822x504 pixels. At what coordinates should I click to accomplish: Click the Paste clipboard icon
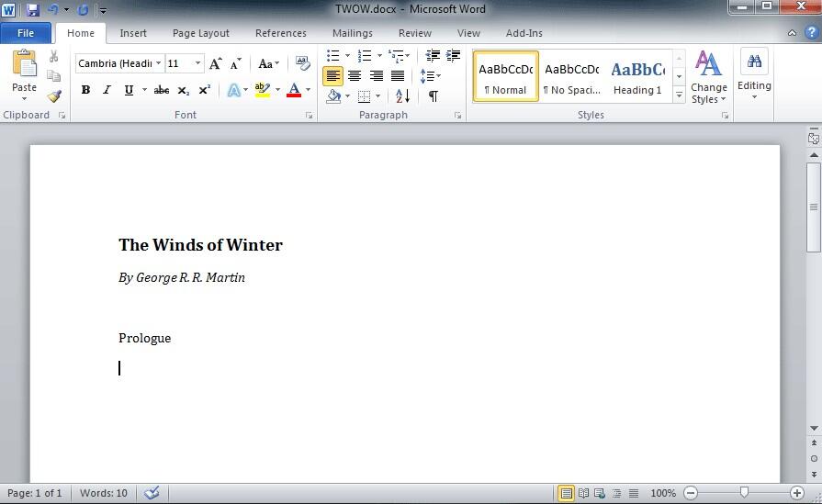(x=24, y=63)
